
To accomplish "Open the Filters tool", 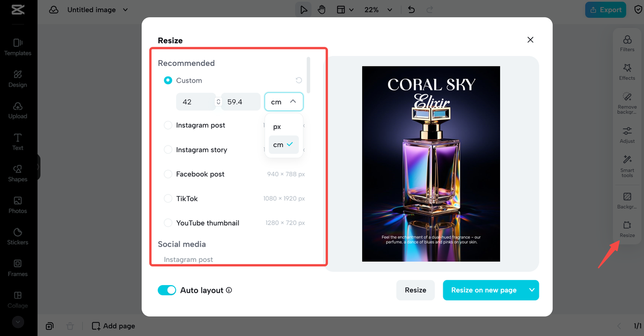I will coord(627,43).
